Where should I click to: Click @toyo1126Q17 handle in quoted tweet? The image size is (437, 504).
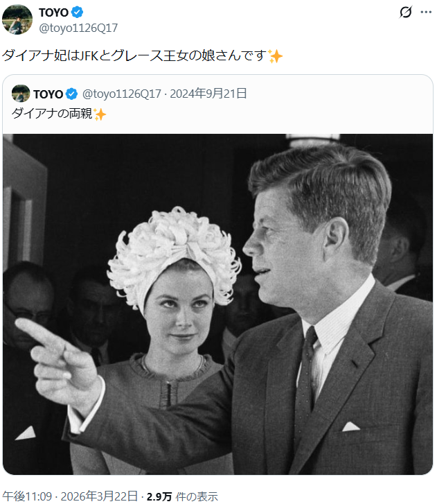(122, 94)
